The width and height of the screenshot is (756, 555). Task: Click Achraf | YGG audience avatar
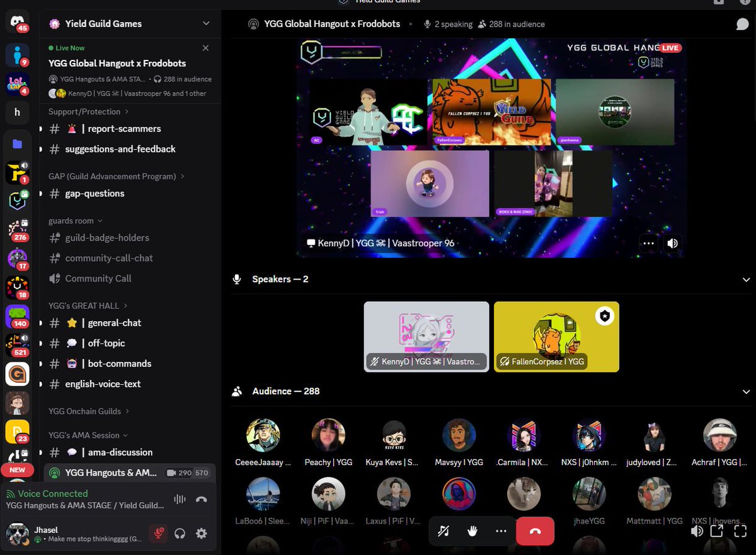719,435
